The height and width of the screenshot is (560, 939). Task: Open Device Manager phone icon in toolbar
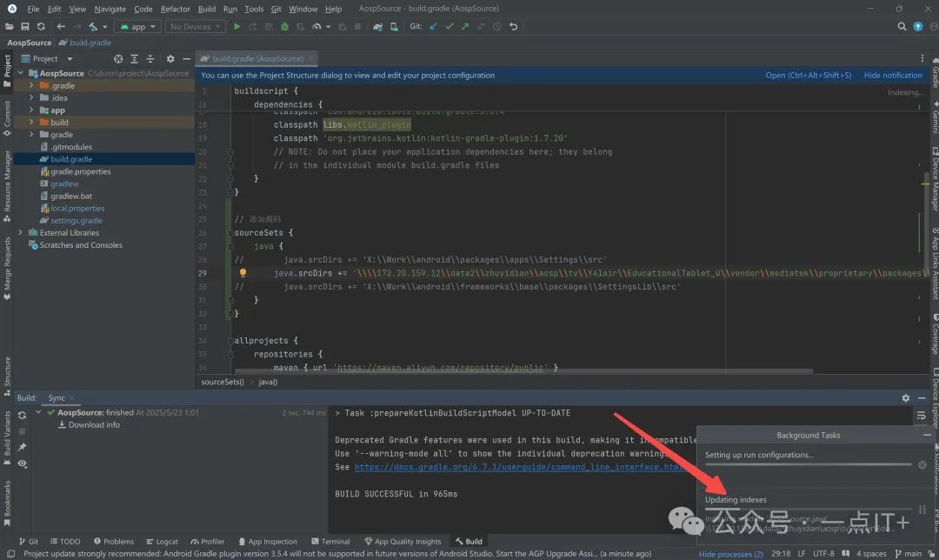tap(394, 26)
